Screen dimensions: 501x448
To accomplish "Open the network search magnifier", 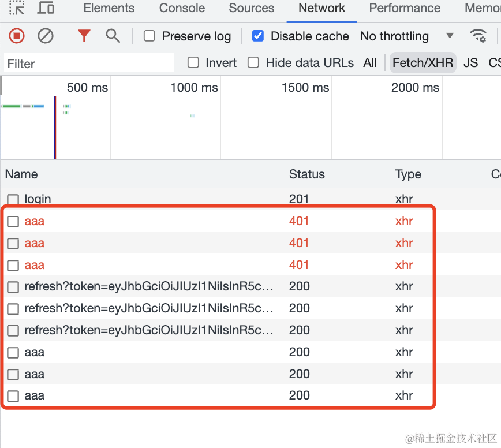I will coord(113,36).
